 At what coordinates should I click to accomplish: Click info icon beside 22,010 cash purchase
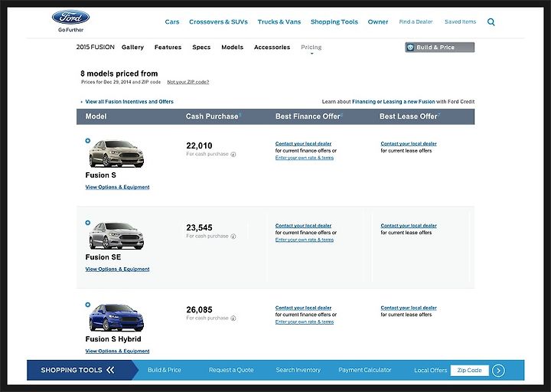click(233, 155)
